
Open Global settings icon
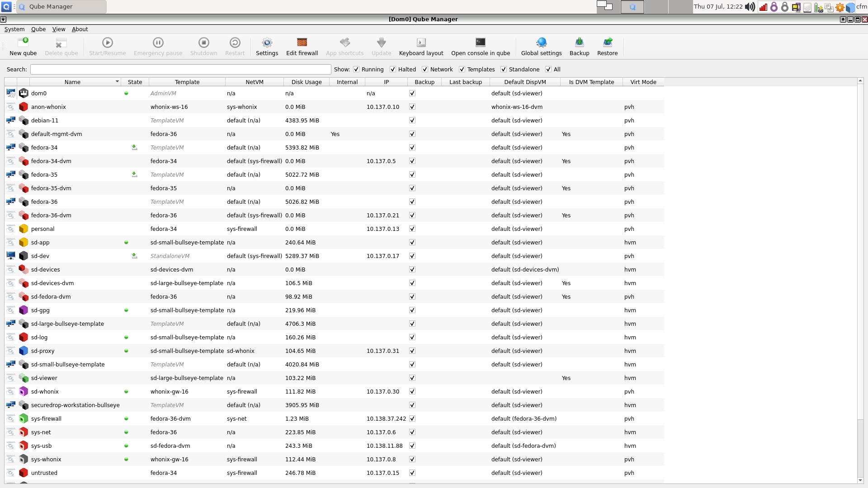[x=541, y=43]
